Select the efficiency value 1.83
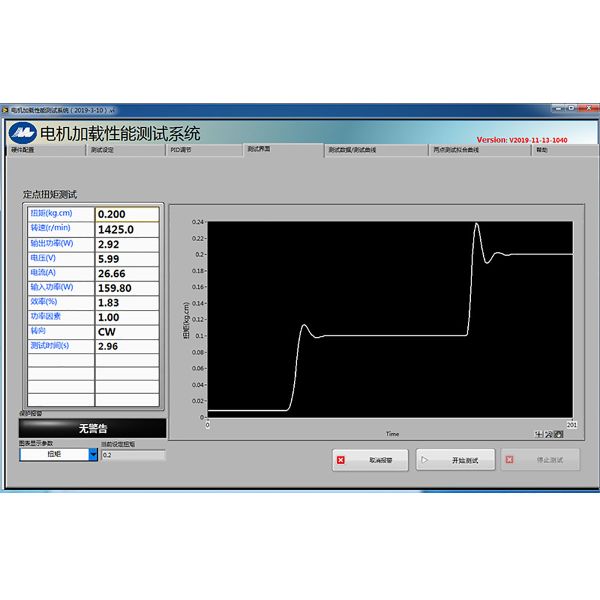The height and width of the screenshot is (600, 600). point(127,303)
